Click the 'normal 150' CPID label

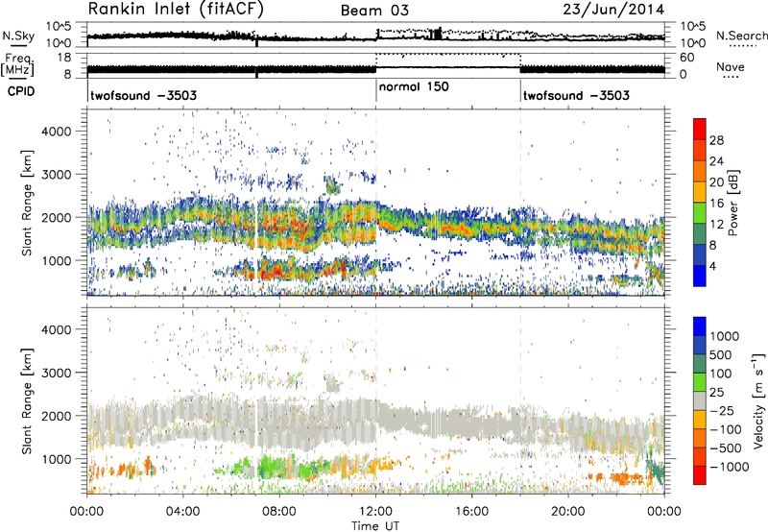click(414, 86)
